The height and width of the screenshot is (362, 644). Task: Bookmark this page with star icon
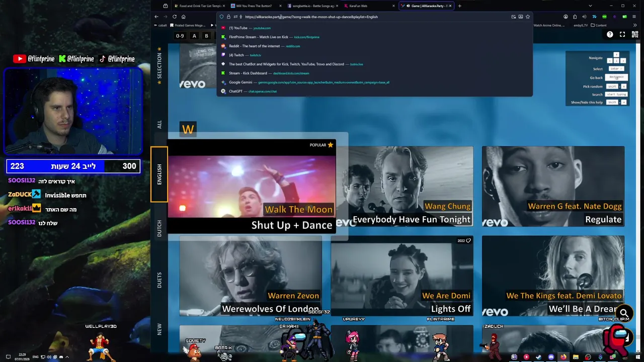(527, 17)
